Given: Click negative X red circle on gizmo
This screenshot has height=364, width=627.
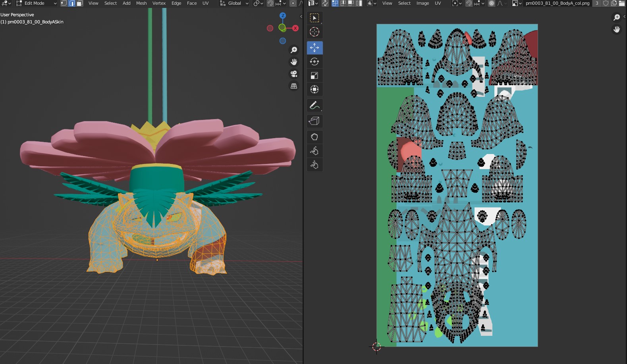Looking at the screenshot, I should 270,28.
